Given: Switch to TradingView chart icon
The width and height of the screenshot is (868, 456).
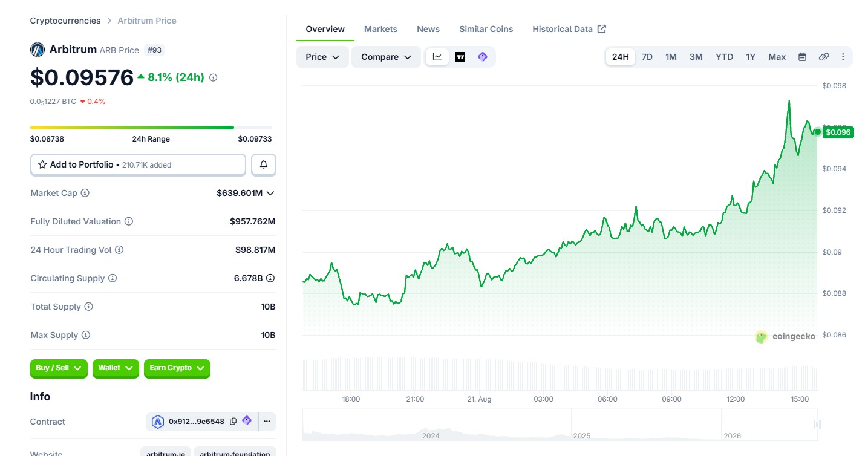Looking at the screenshot, I should (x=460, y=57).
